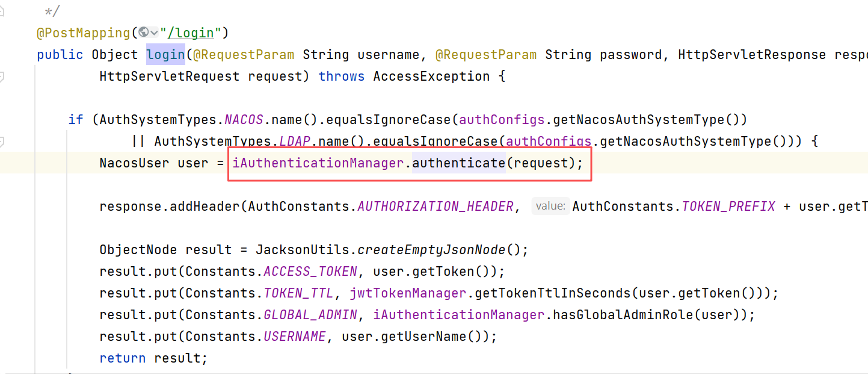This screenshot has height=374, width=868.
Task: Click @RequestParam before String username
Action: pos(244,54)
